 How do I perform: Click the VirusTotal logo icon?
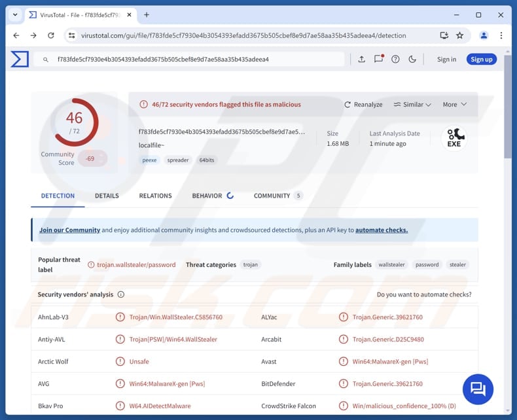20,60
